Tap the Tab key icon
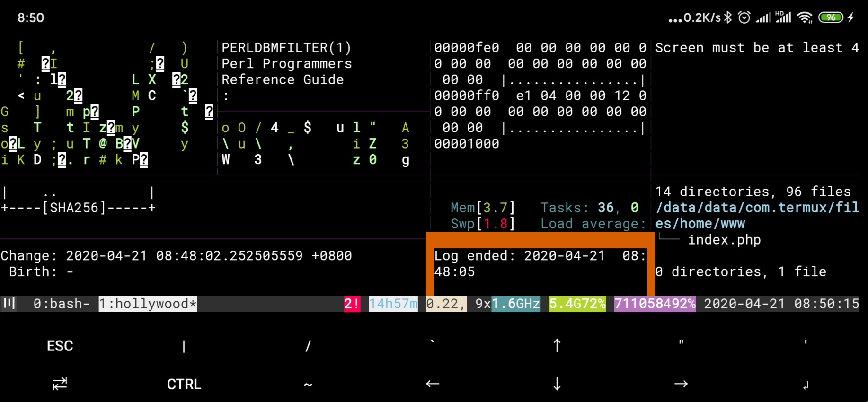 (60, 384)
